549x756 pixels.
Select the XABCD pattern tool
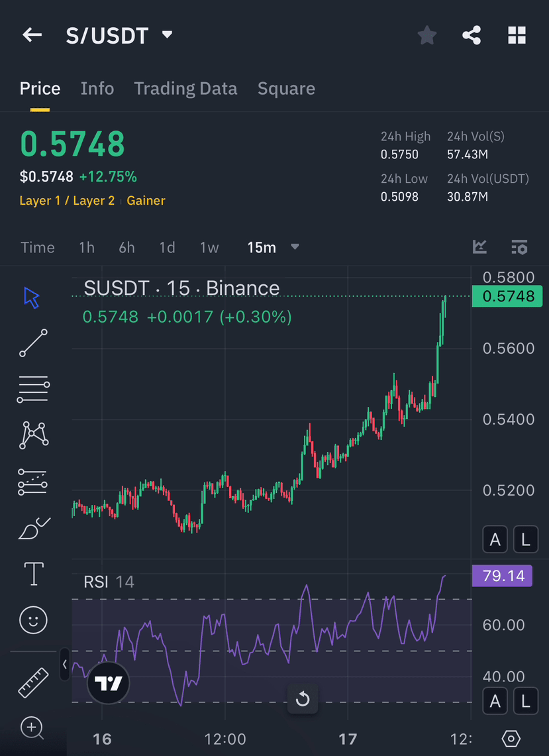click(33, 435)
